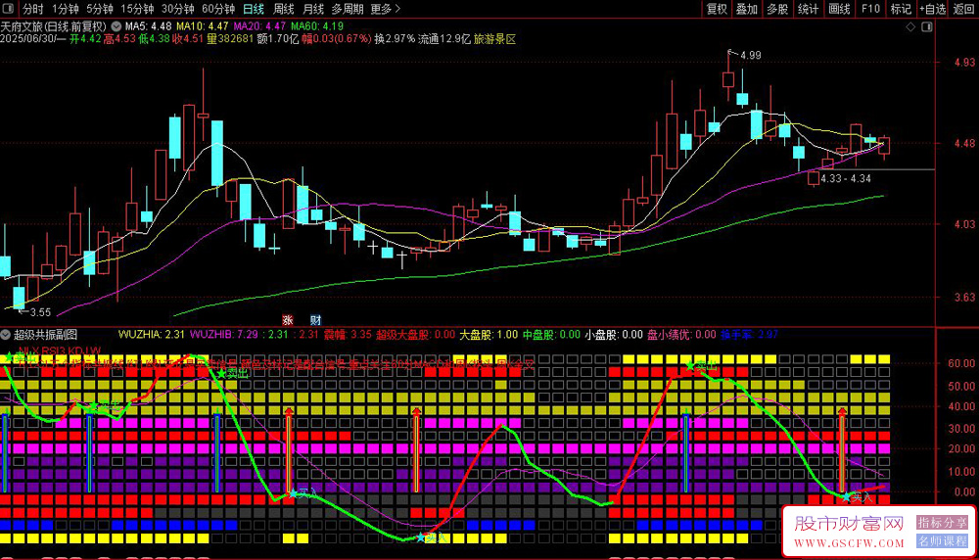Screen dimensions: 979x560
Task: Click the blue 财 marker icon
Action: [x=315, y=320]
